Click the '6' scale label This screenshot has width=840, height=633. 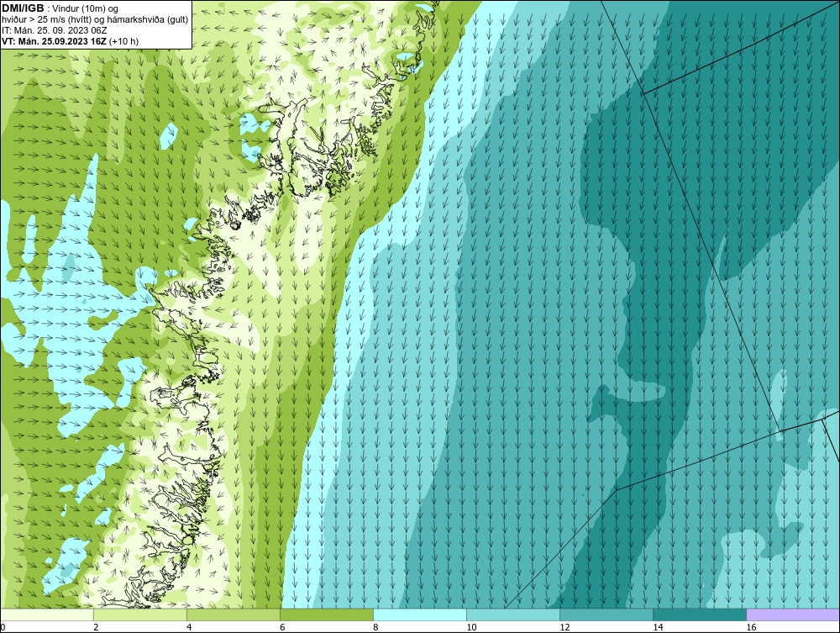click(x=281, y=627)
